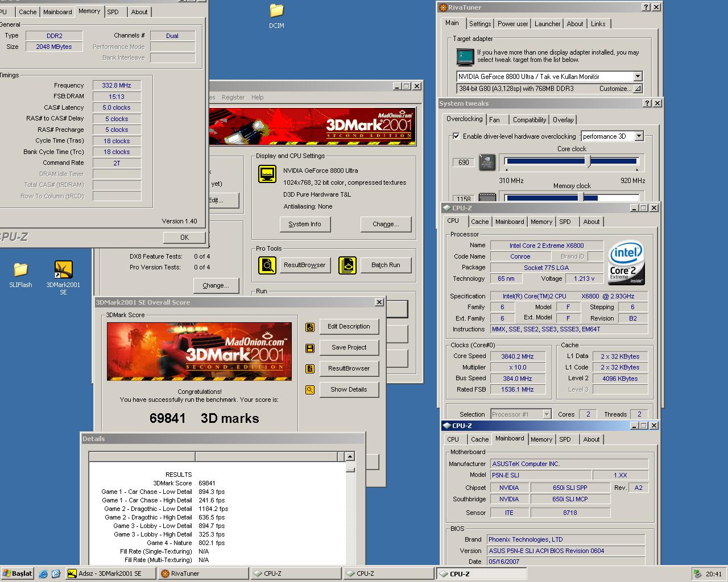728x582 pixels.
Task: Switch to Adsız - 3DMark2001 SE in the taskbar
Action: (110, 573)
